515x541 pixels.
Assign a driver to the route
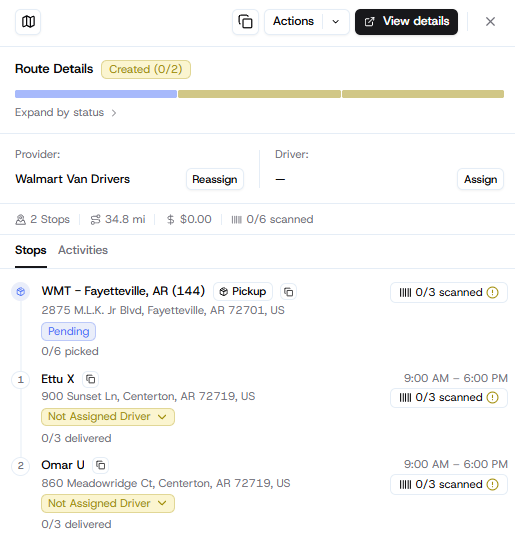(x=481, y=179)
